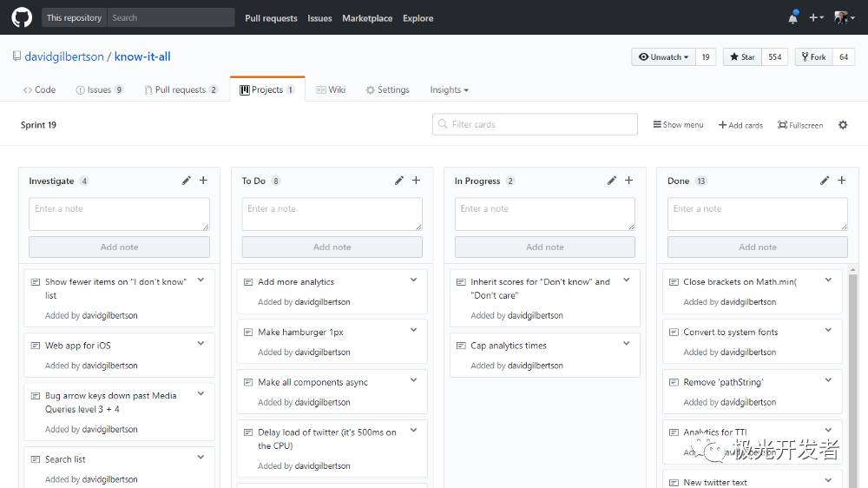
Task: Expand menu for Web app for iOS card
Action: click(201, 344)
